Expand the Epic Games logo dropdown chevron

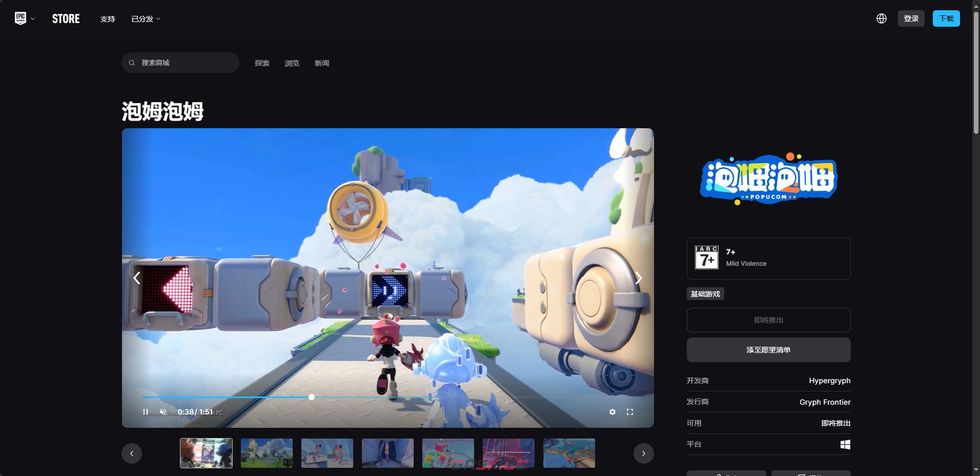33,19
